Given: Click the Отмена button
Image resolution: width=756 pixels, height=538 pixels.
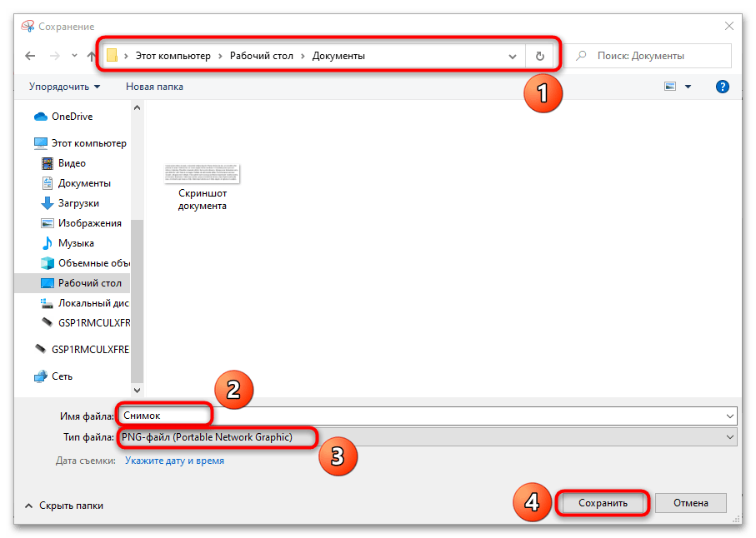Looking at the screenshot, I should [690, 503].
